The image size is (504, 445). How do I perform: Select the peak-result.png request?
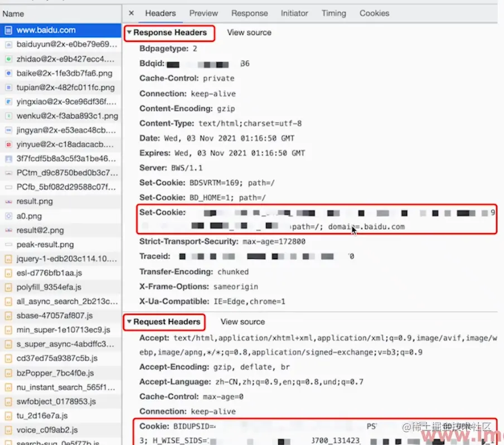coord(61,245)
